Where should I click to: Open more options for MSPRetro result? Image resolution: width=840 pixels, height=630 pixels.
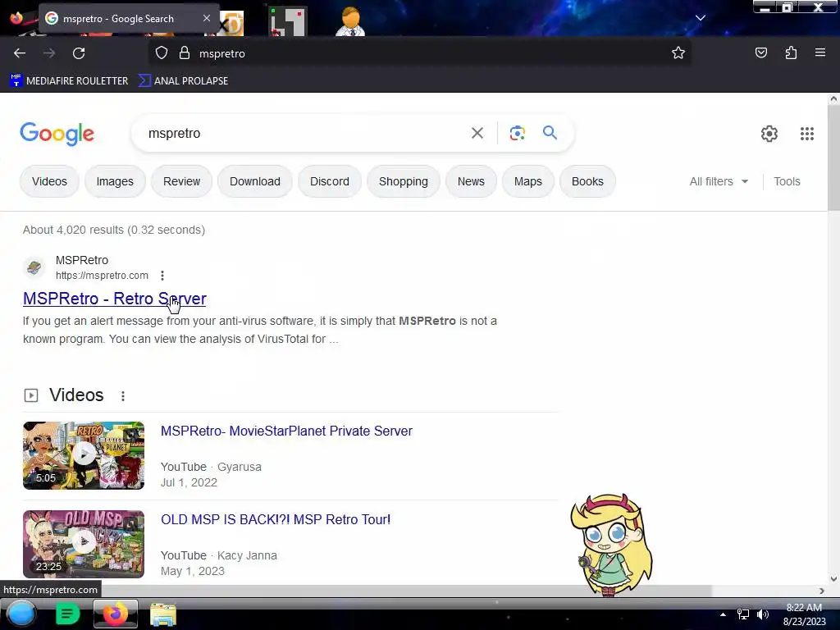click(x=162, y=276)
